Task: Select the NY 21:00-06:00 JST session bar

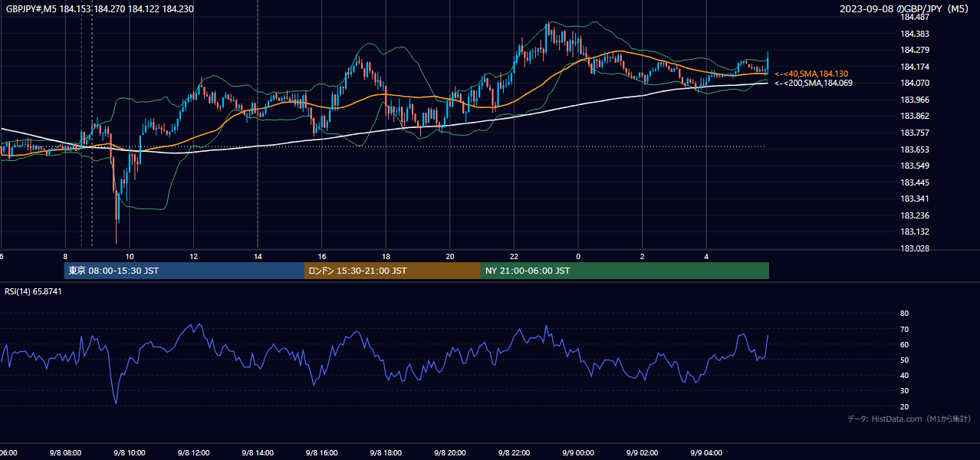Action: [625, 271]
